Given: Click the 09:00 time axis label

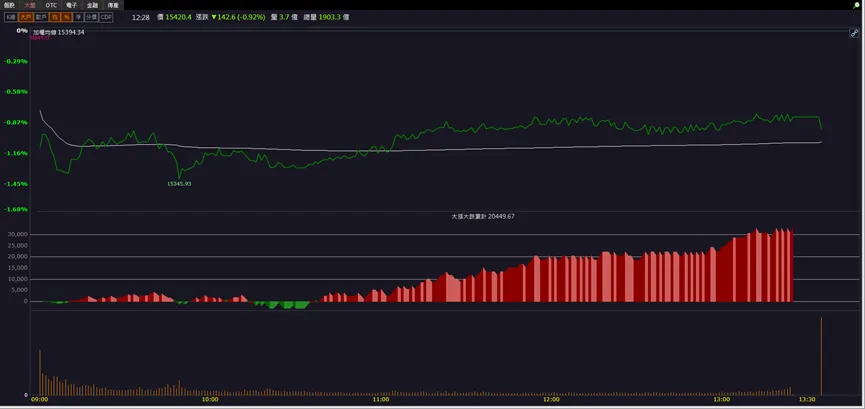Looking at the screenshot, I should click(40, 400).
